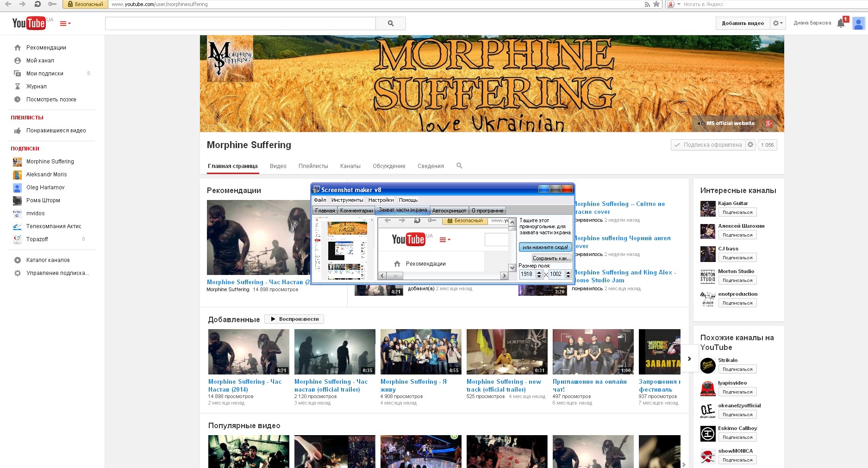Open the user avatar in the top right

tap(859, 23)
